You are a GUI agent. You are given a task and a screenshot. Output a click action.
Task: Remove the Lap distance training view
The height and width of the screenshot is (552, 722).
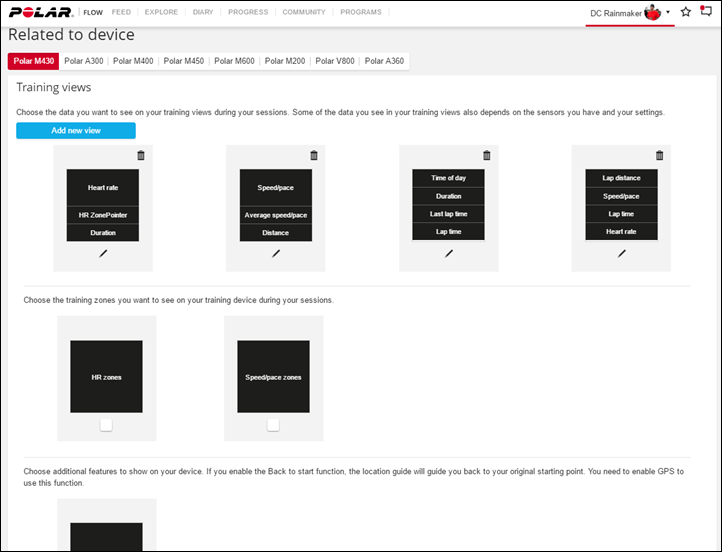(x=659, y=156)
